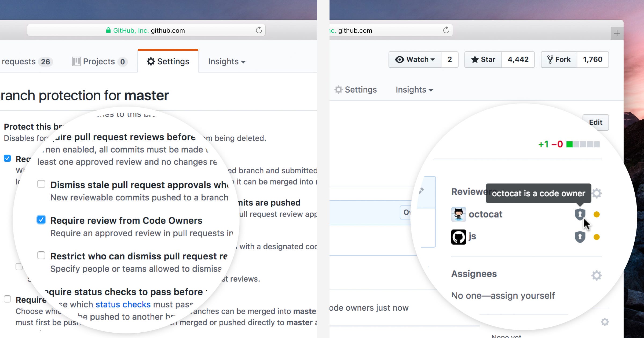This screenshot has height=338, width=644.
Task: View watchers count 2
Action: click(x=450, y=60)
